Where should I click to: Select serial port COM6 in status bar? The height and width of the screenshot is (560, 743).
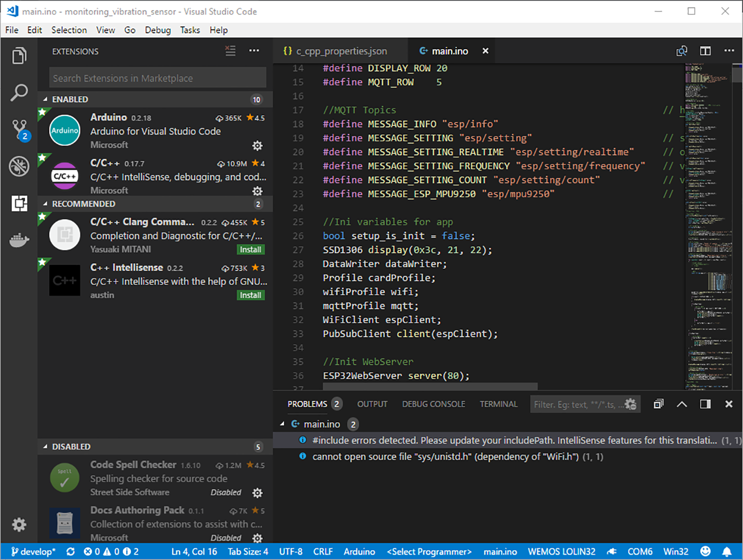pyautogui.click(x=640, y=552)
